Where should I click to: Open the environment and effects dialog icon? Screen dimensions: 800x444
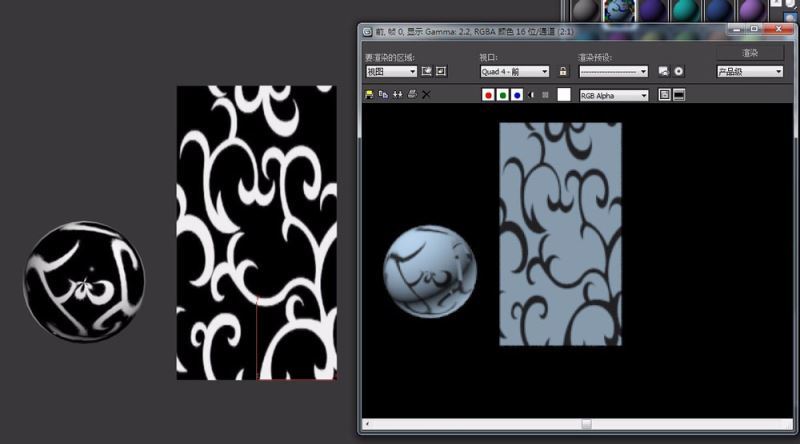pos(678,72)
